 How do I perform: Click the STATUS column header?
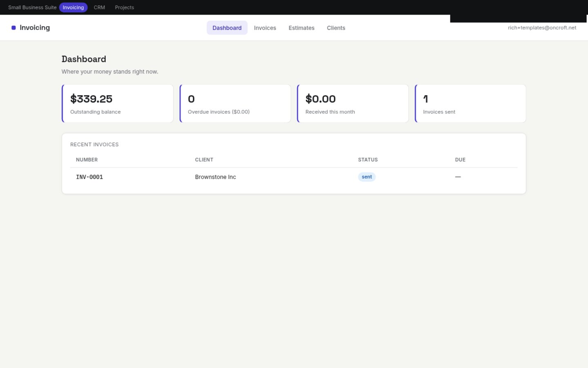[368, 160]
